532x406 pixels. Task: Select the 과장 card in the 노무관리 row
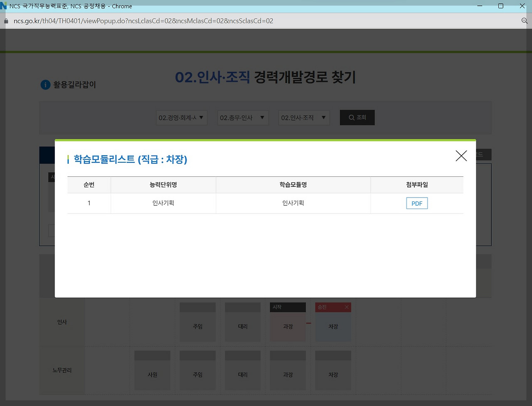tap(288, 370)
